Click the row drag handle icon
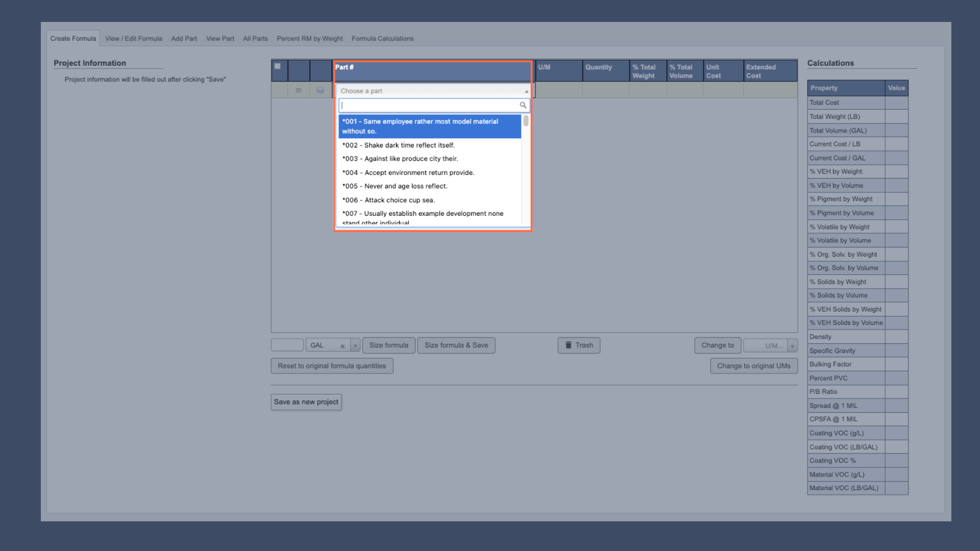This screenshot has height=551, width=980. pos(299,90)
